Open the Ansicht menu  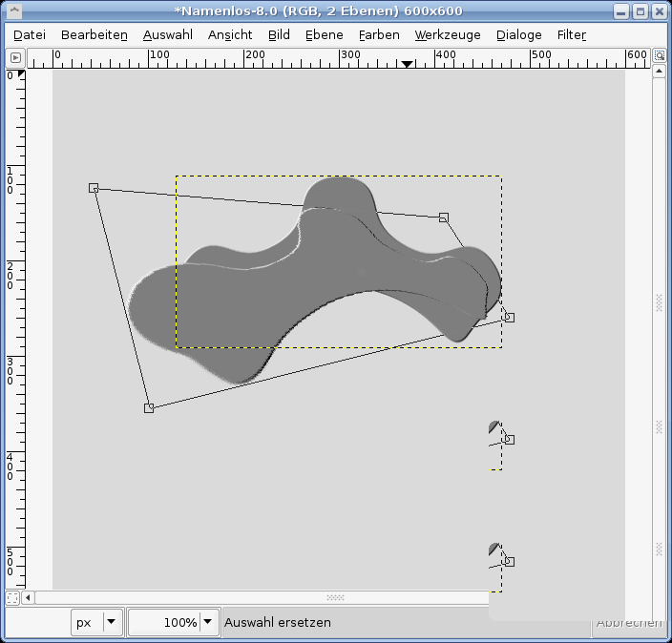[230, 34]
